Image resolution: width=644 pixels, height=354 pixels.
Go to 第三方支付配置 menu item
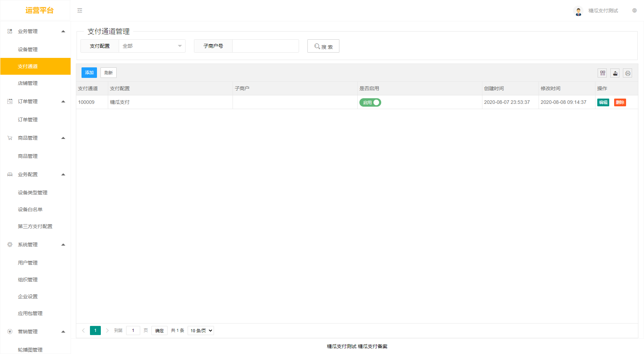(35, 226)
